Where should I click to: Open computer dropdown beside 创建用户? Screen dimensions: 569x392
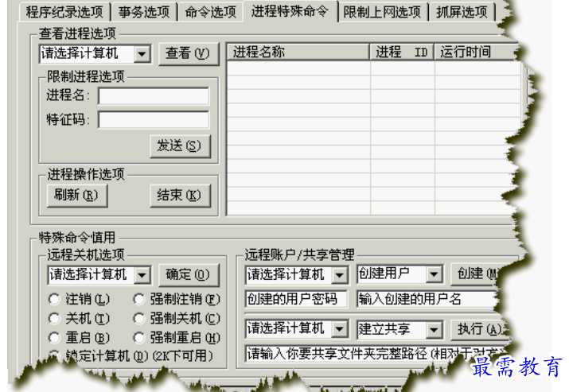click(340, 275)
